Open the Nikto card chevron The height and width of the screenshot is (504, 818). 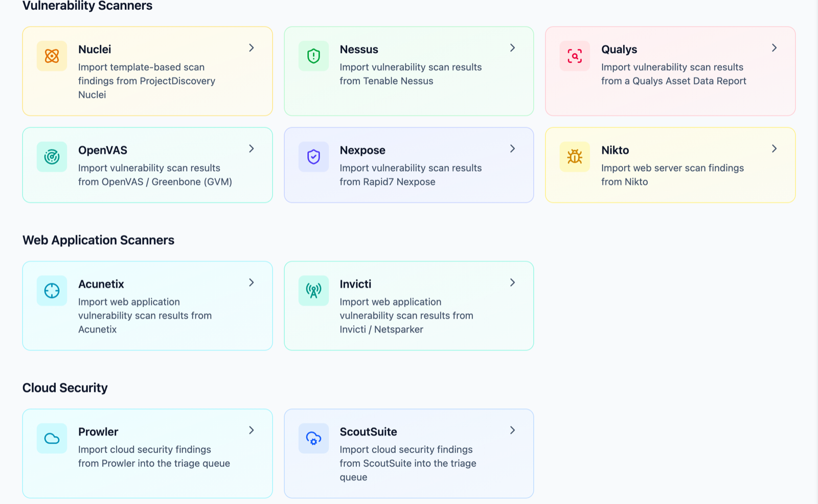click(775, 148)
